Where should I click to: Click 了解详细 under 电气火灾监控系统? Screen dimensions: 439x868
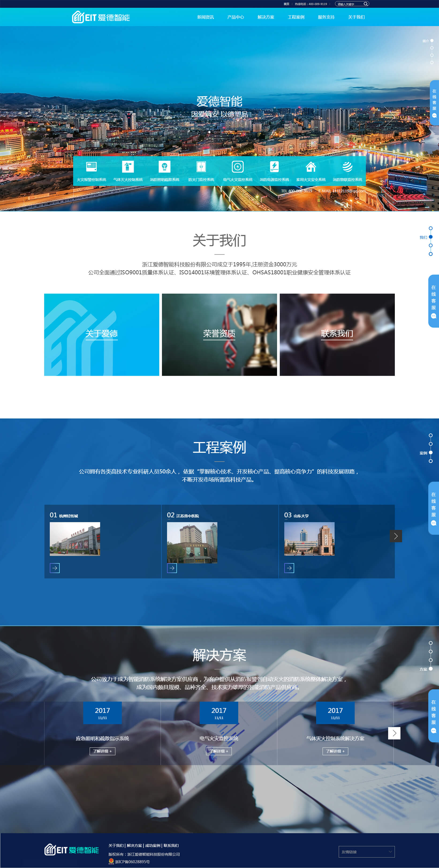(x=219, y=751)
